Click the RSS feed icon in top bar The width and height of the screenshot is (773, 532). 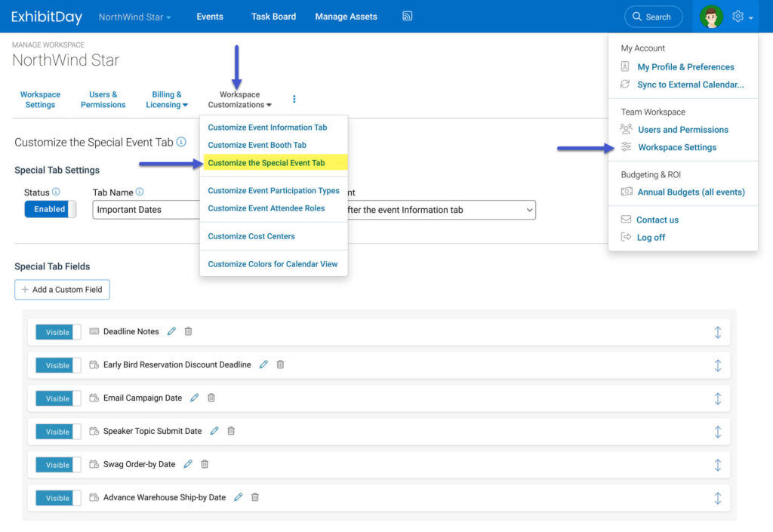tap(407, 17)
